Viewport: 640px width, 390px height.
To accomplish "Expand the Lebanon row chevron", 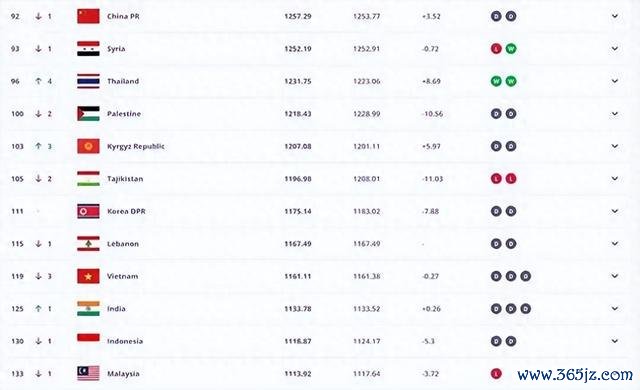I will [x=615, y=244].
